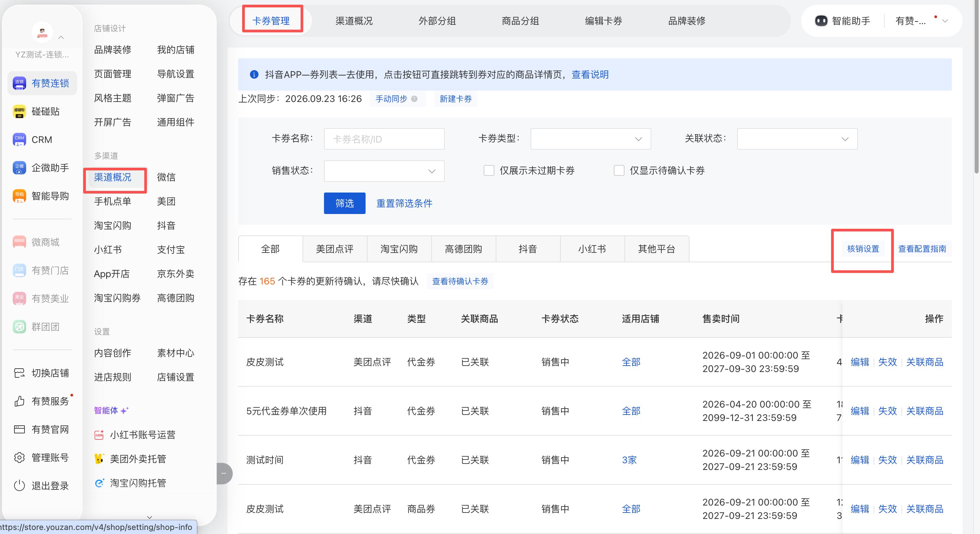Viewport: 980px width, 534px height.
Task: Click the help icon beside 手动同步
Action: tap(414, 99)
